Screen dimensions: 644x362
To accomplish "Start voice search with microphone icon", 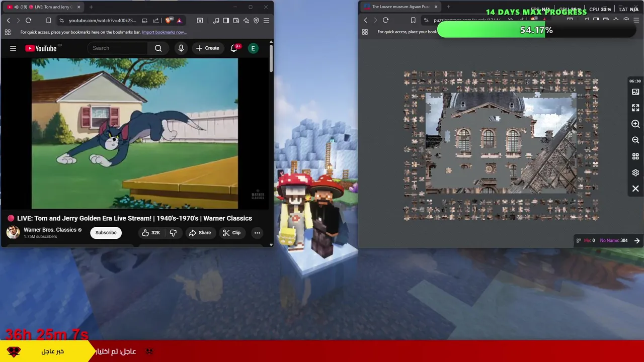I will pos(181,48).
